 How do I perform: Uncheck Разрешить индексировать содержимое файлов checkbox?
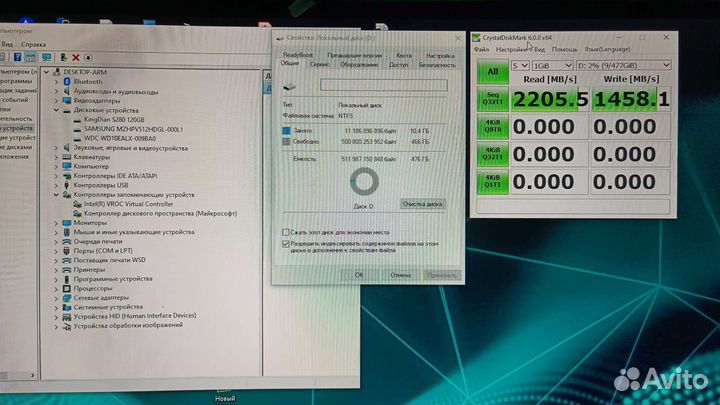tap(286, 244)
